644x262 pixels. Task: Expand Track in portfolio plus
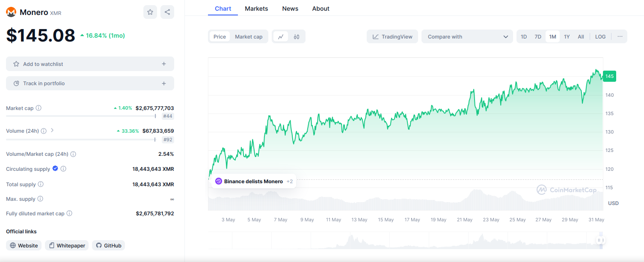(x=163, y=83)
